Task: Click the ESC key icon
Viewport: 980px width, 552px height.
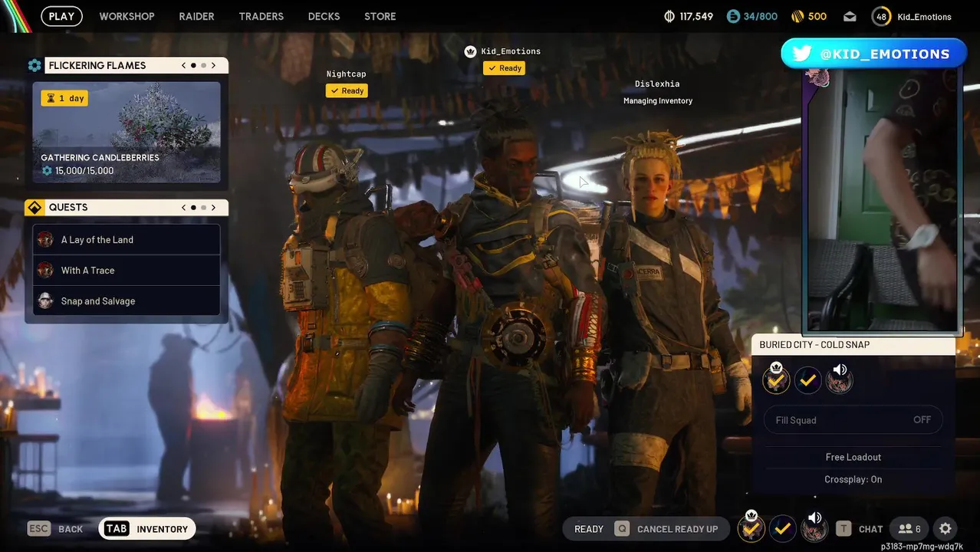Action: (x=40, y=528)
